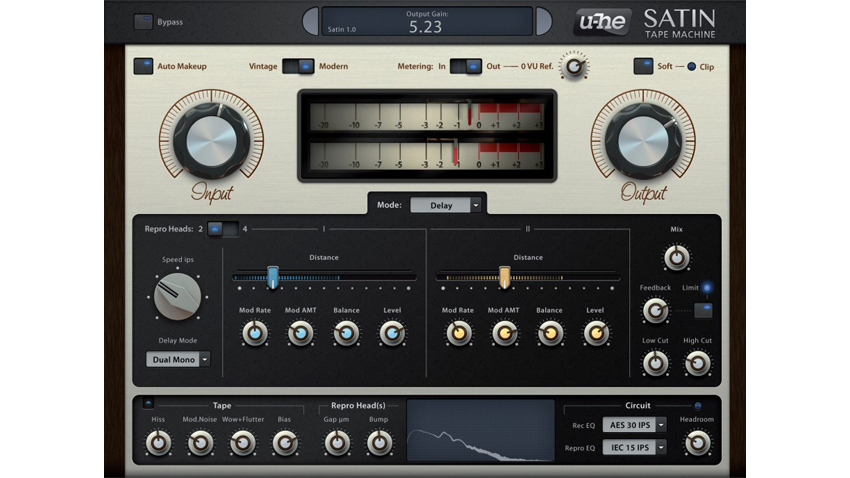Open the Mode dropdown showing Delay

click(x=445, y=205)
